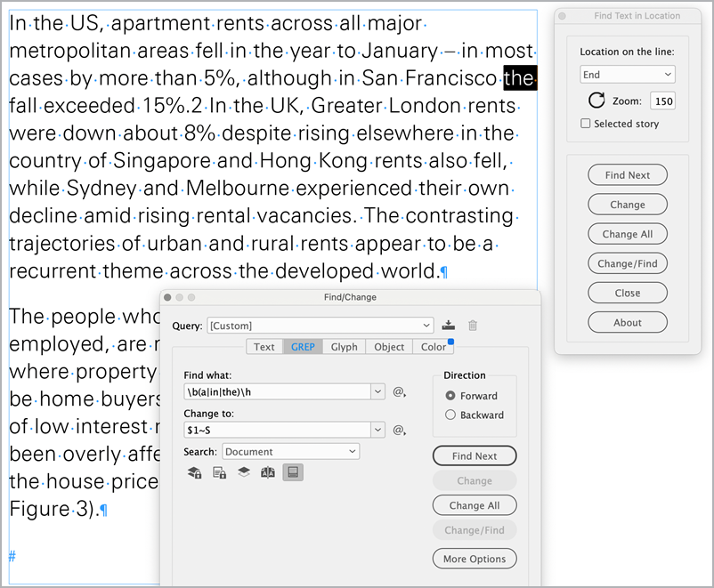714x588 pixels.
Task: Select the Forward direction radio button
Action: point(450,396)
